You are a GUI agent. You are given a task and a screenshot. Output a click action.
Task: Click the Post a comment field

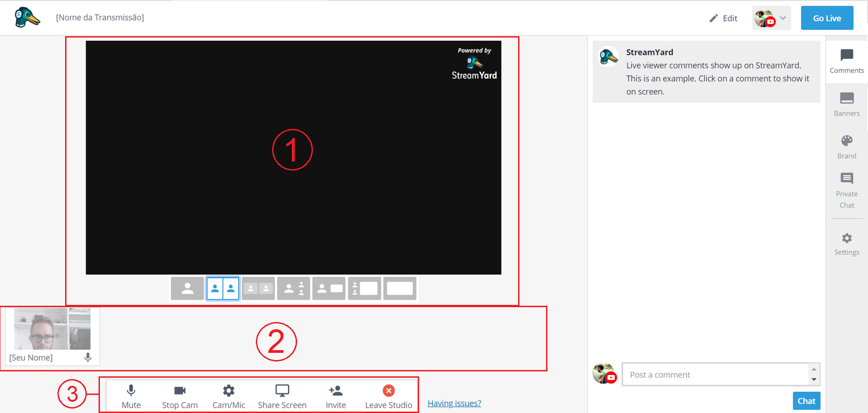click(x=715, y=374)
